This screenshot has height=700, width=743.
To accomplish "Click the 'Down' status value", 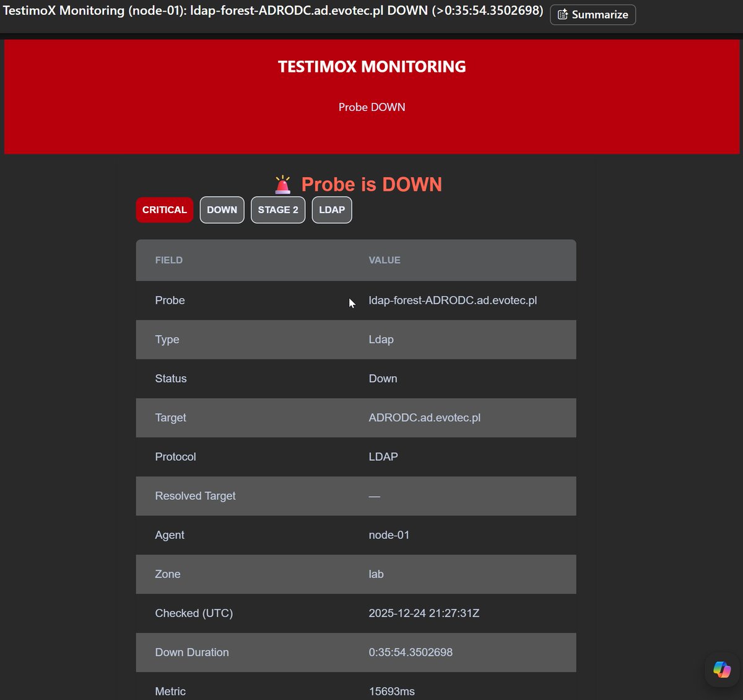I will pos(383,378).
